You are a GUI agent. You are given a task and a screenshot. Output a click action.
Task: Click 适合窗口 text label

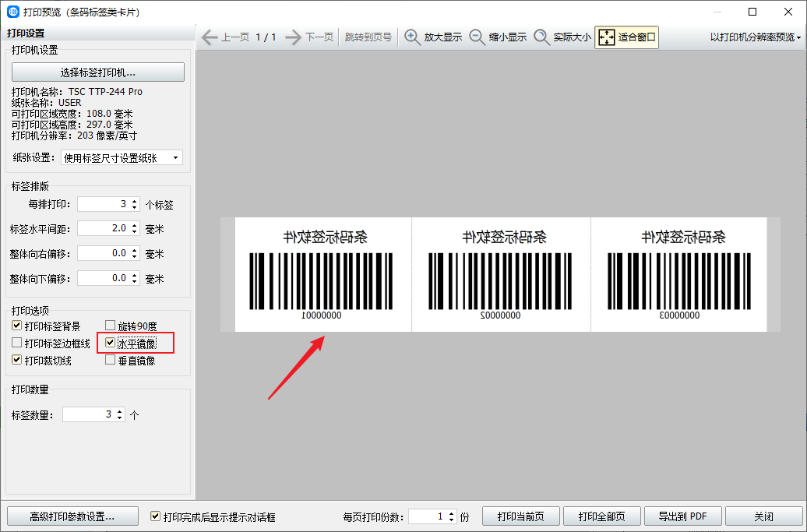[x=636, y=37]
